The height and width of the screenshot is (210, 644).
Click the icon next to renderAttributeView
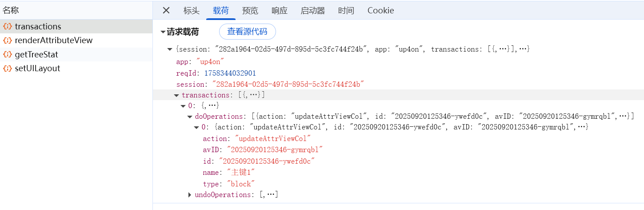pyautogui.click(x=7, y=40)
